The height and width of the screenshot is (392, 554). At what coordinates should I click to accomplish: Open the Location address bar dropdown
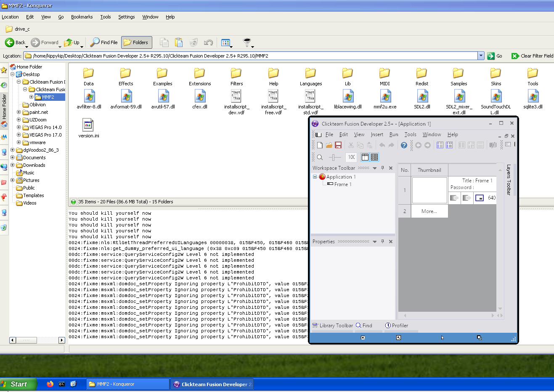pos(481,56)
